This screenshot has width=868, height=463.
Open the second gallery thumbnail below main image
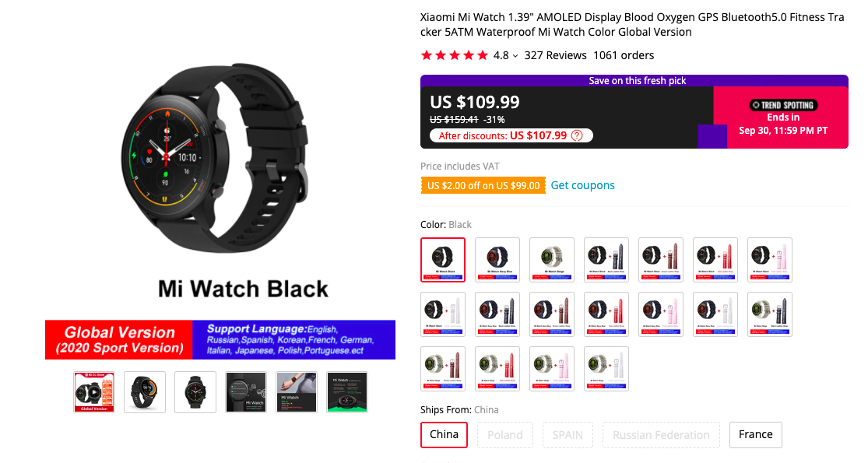[x=144, y=391]
